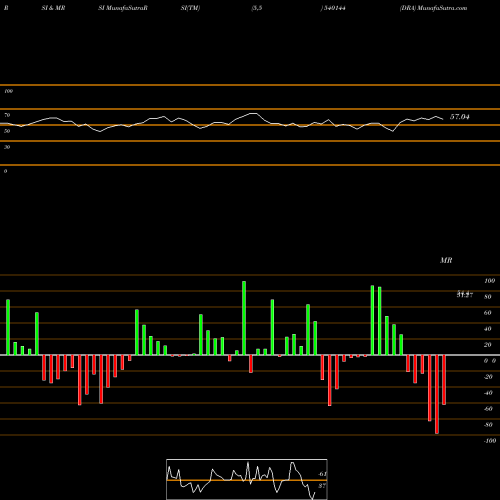
Task: Click the longest red MR histogram bar
Action: click(x=437, y=394)
